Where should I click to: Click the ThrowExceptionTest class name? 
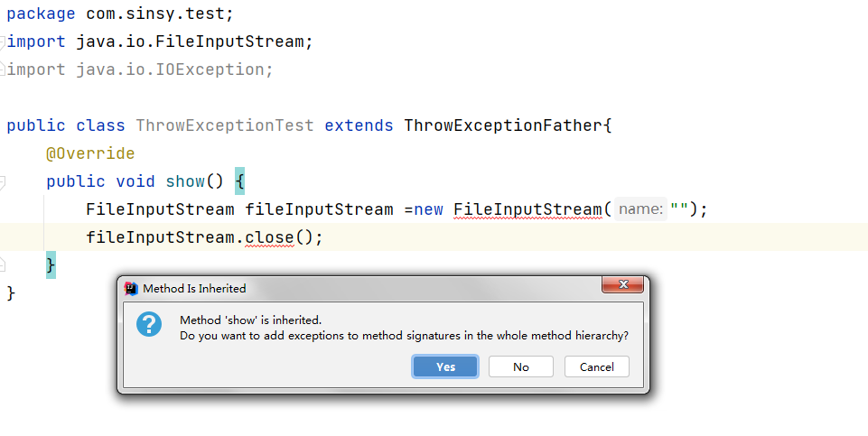pyautogui.click(x=225, y=125)
